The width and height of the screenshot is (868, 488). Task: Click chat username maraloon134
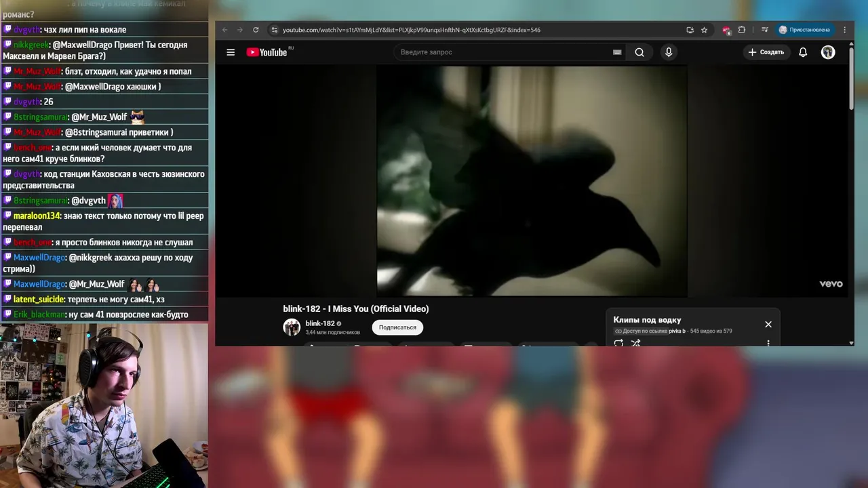pyautogui.click(x=37, y=216)
